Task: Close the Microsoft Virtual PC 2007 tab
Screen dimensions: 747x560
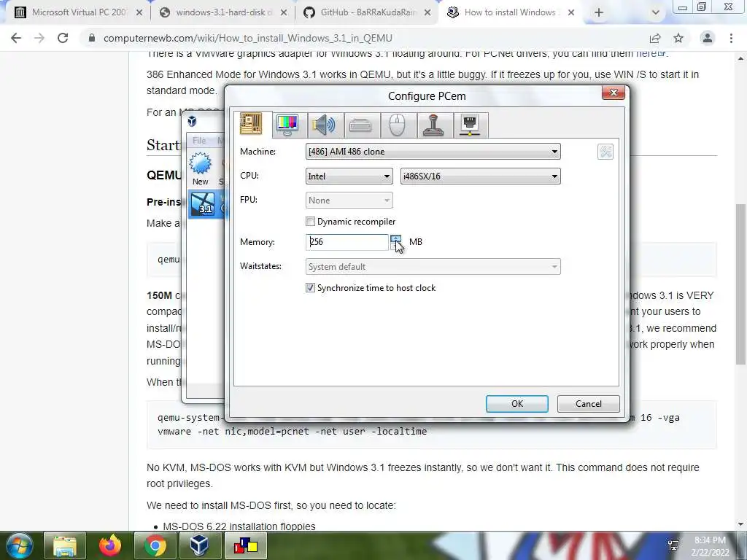Action: (x=139, y=12)
